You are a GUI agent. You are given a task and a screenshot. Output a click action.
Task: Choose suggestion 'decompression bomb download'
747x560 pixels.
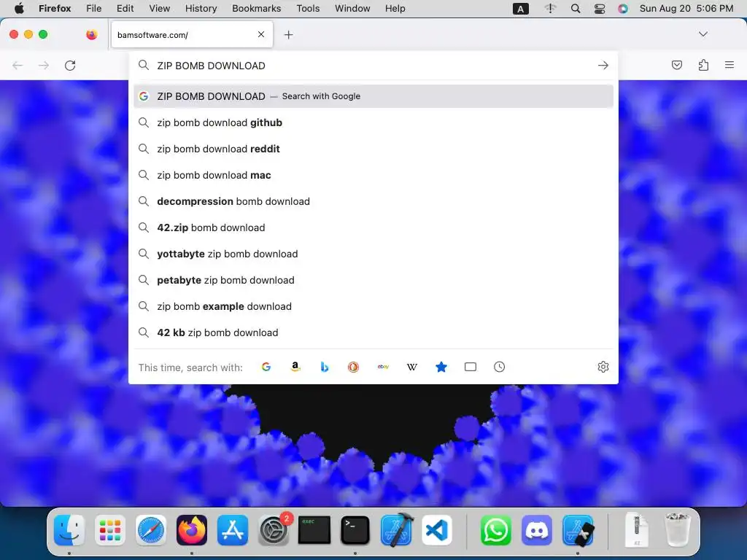coord(373,201)
